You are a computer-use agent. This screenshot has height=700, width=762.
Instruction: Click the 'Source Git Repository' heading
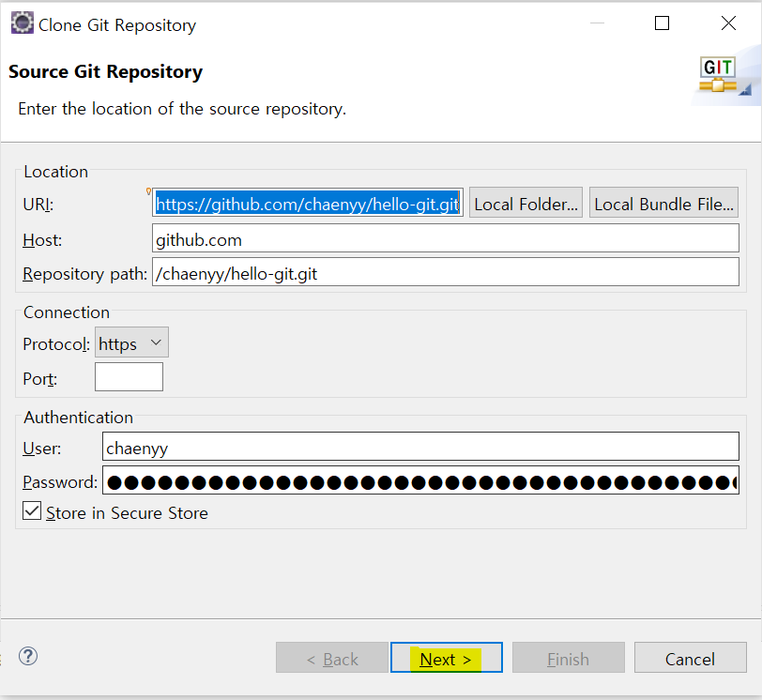pos(105,71)
